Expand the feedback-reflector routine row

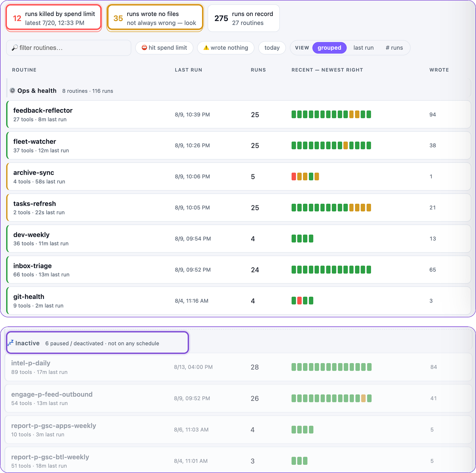click(238, 114)
